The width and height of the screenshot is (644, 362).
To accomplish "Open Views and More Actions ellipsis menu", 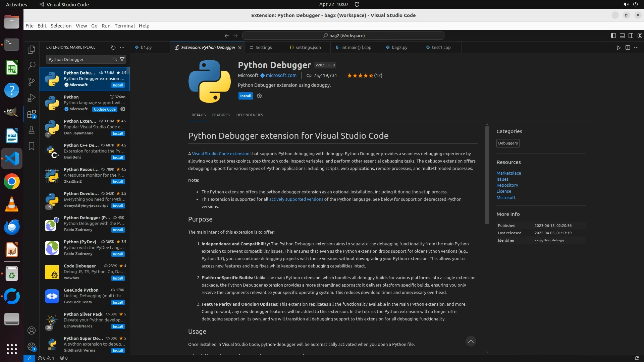I will point(122,48).
